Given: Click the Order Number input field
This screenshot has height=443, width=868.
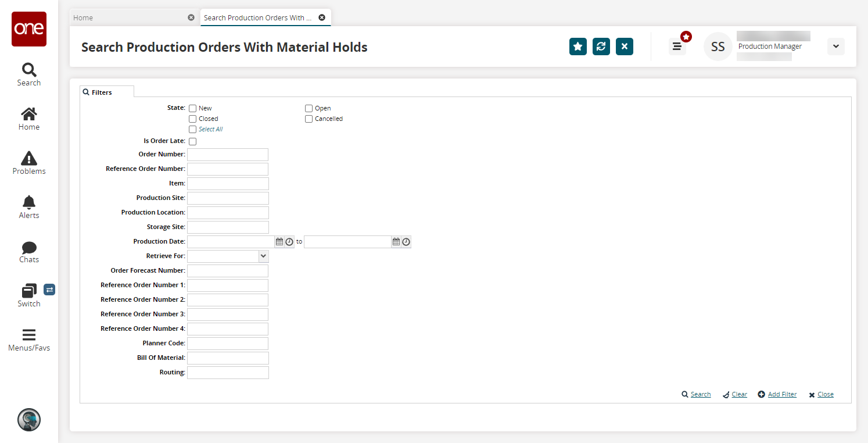Looking at the screenshot, I should (228, 155).
